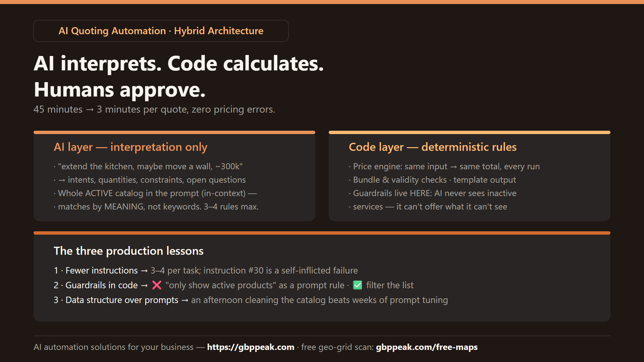
Task: Click the AI Quoting Automation badge
Action: pyautogui.click(x=161, y=31)
